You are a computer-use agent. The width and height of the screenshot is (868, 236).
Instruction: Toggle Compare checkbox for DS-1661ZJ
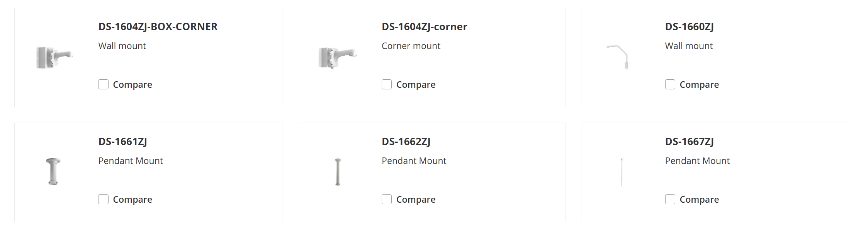click(103, 199)
